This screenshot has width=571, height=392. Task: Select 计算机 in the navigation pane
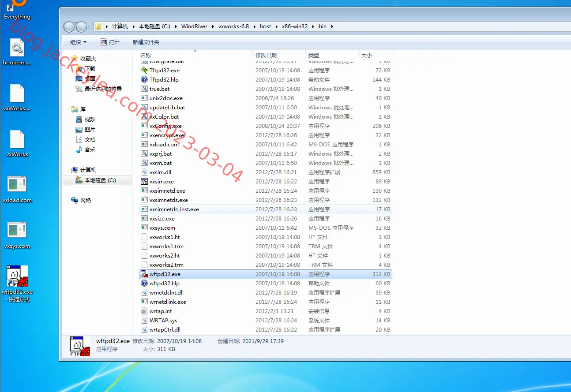tap(88, 170)
